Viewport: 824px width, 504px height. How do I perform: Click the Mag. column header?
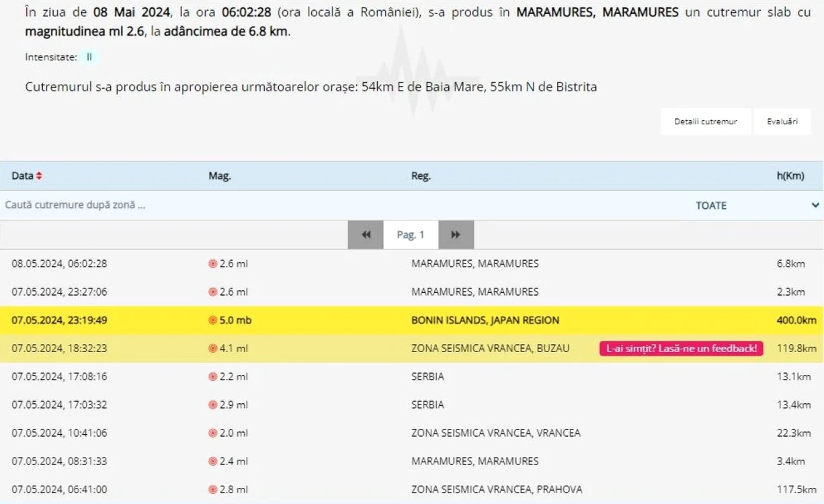pos(220,176)
